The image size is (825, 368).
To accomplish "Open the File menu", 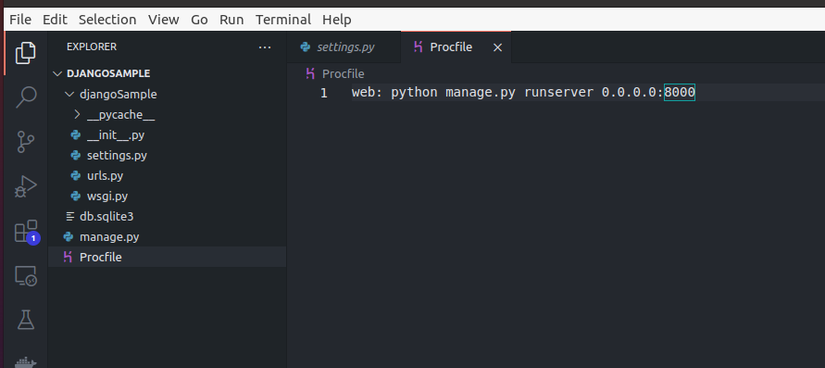I will [x=21, y=19].
